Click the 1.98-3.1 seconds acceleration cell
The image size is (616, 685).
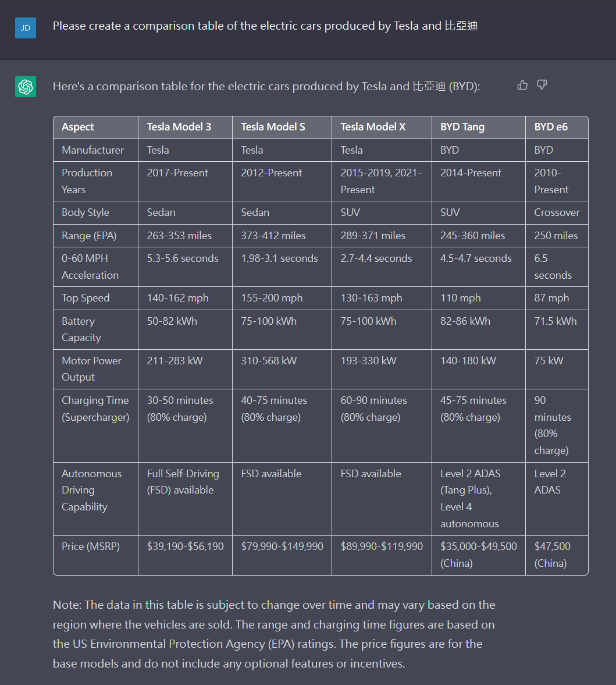point(279,258)
